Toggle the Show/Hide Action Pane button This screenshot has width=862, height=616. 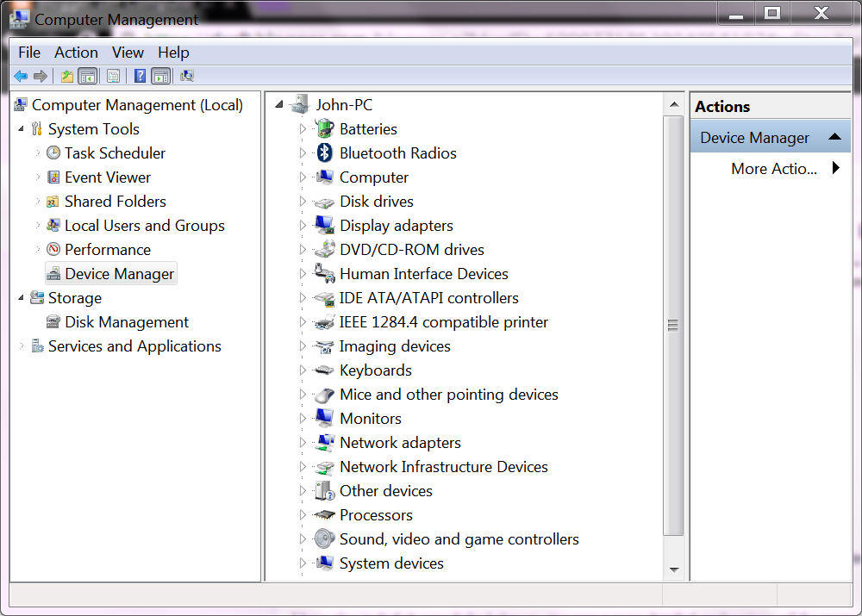161,76
